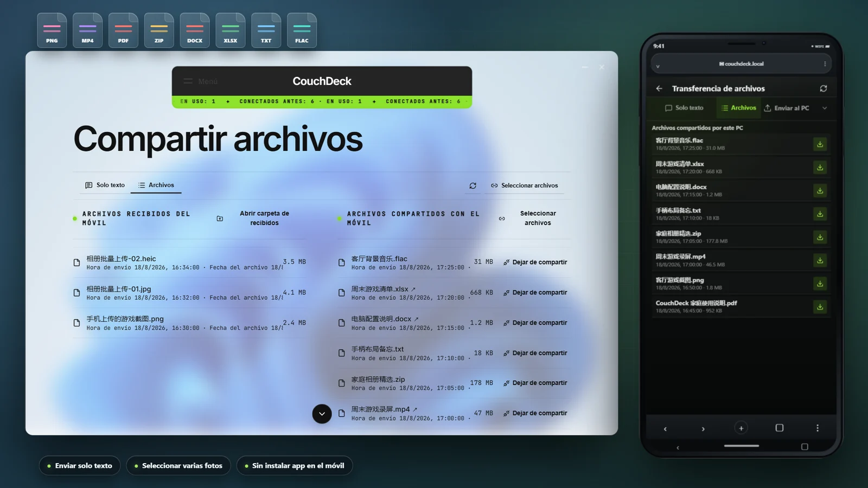Viewport: 868px width, 488px height.
Task: Open the received files folder button
Action: point(258,218)
